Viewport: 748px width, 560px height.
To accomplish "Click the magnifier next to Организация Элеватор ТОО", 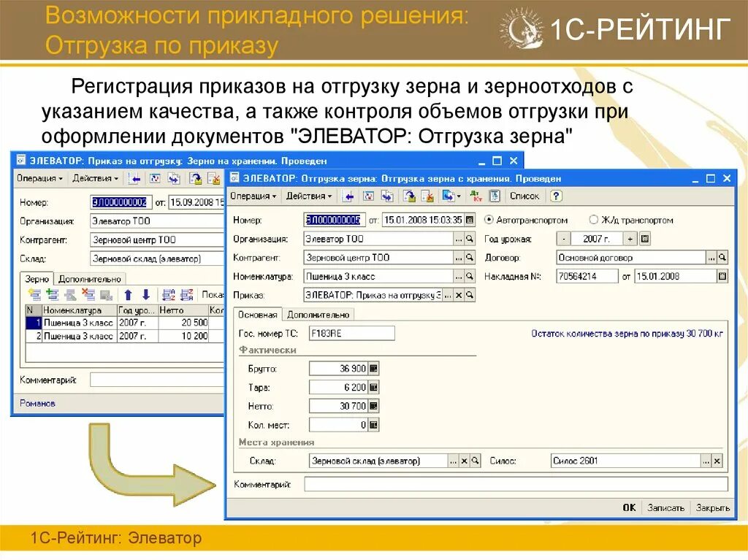I will tap(470, 239).
